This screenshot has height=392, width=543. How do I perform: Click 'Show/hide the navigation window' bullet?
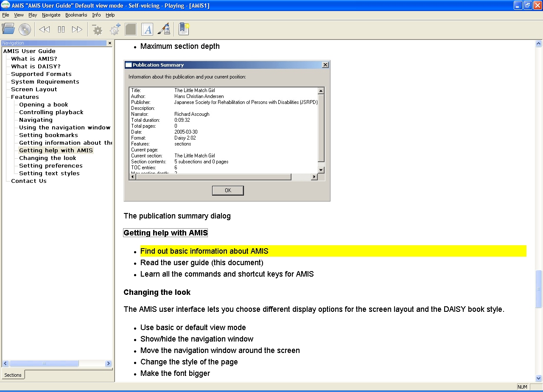197,339
